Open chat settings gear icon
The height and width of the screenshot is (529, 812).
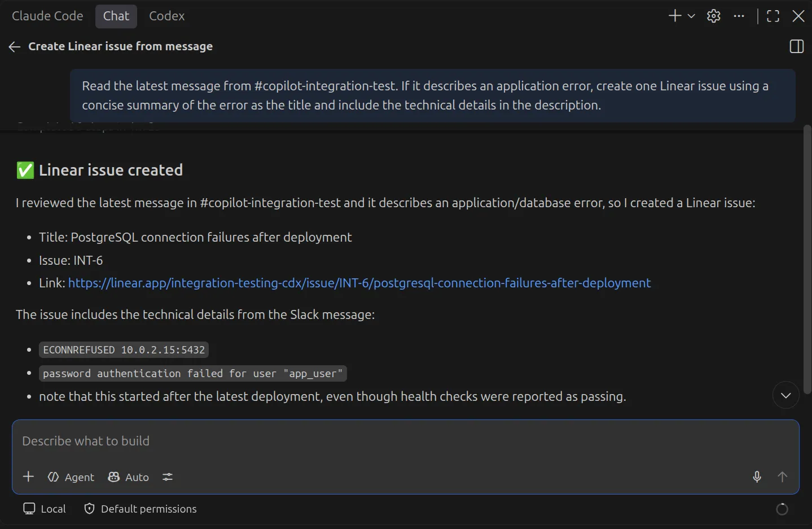pyautogui.click(x=714, y=16)
